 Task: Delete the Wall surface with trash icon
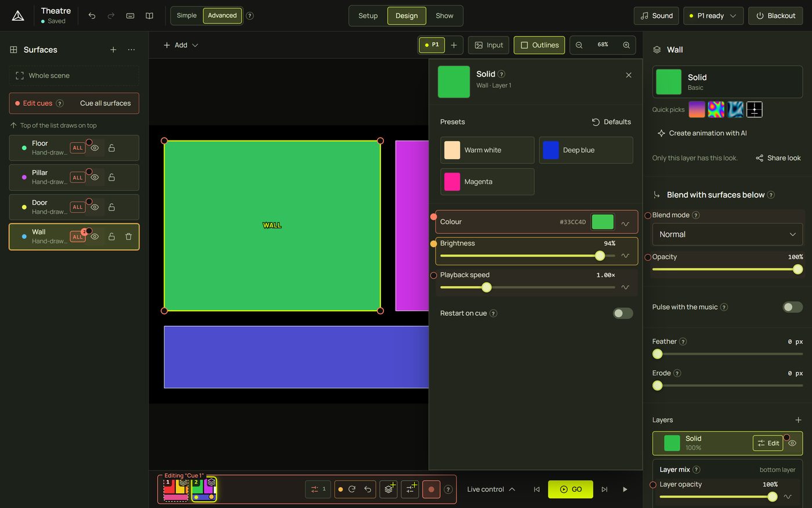click(x=129, y=236)
